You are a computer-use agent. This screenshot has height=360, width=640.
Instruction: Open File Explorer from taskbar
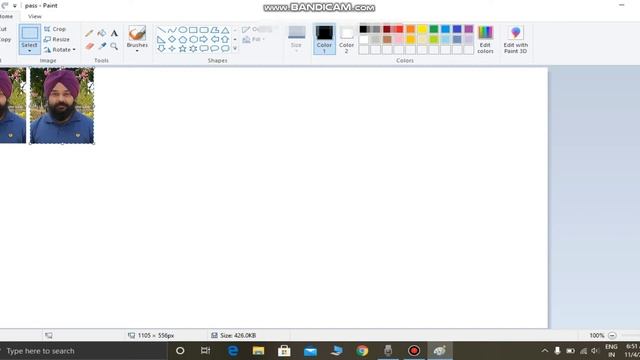tap(258, 351)
